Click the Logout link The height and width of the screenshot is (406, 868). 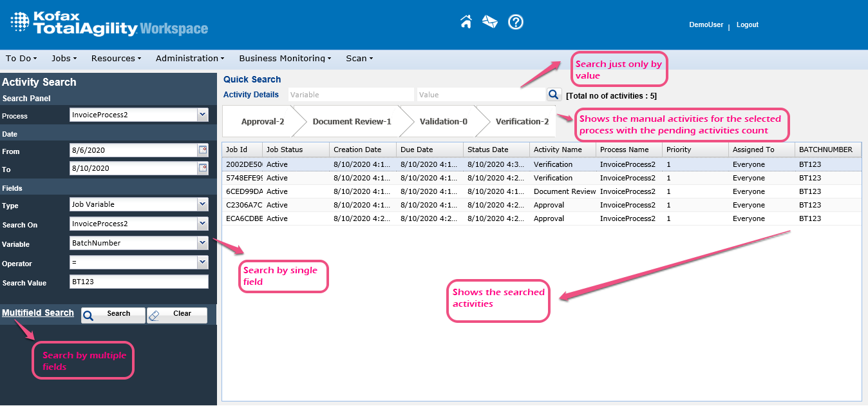747,25
